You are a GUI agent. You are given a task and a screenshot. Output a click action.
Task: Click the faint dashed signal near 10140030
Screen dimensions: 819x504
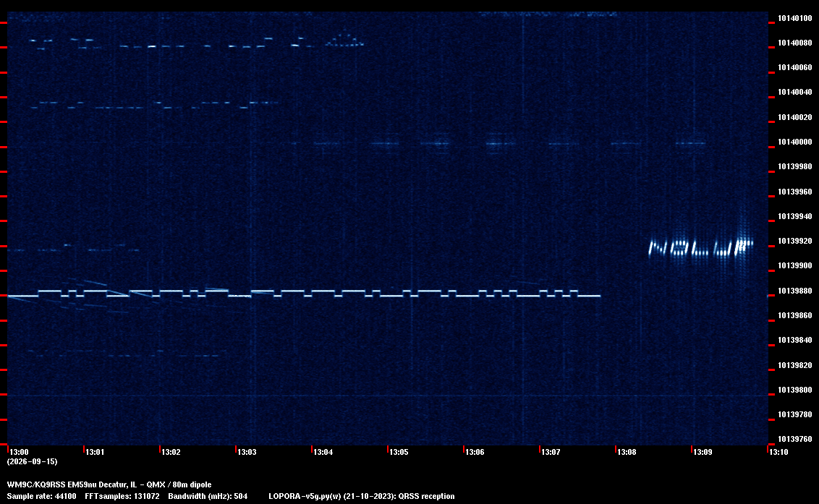(x=154, y=105)
